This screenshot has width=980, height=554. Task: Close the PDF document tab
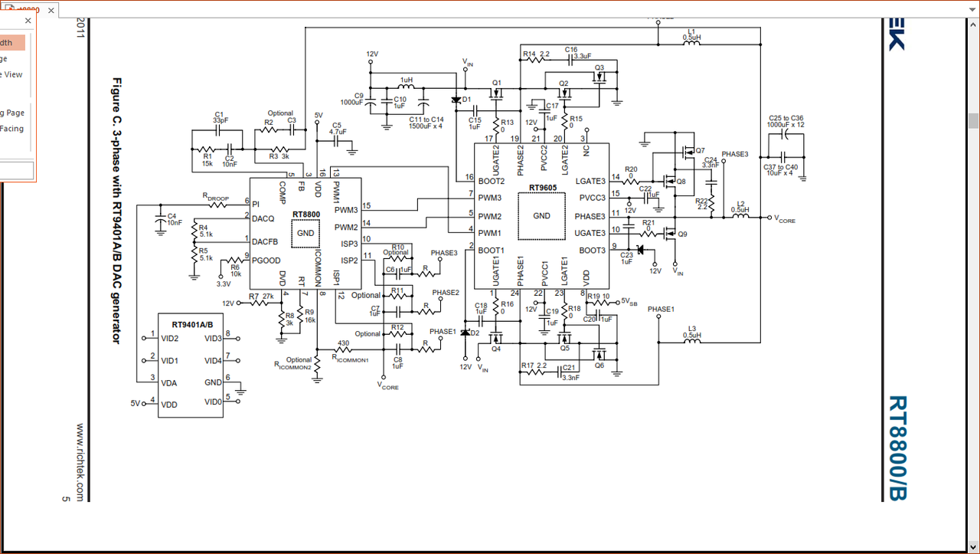pyautogui.click(x=51, y=11)
